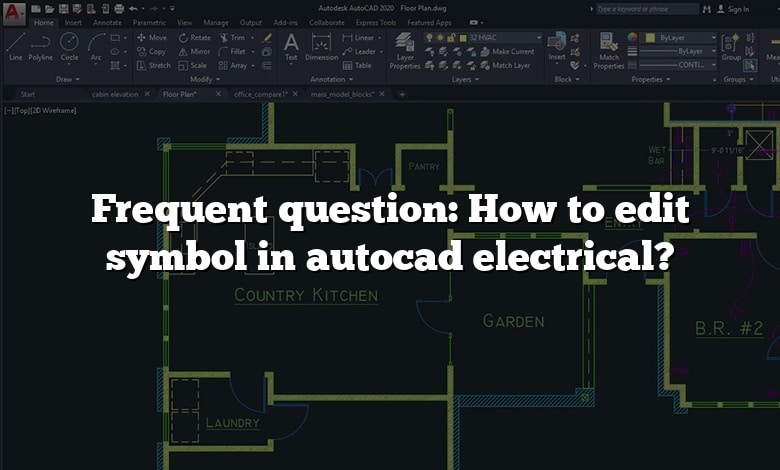This screenshot has width=780, height=470.
Task: Switch to the Parametric ribbon tab
Action: click(x=149, y=22)
